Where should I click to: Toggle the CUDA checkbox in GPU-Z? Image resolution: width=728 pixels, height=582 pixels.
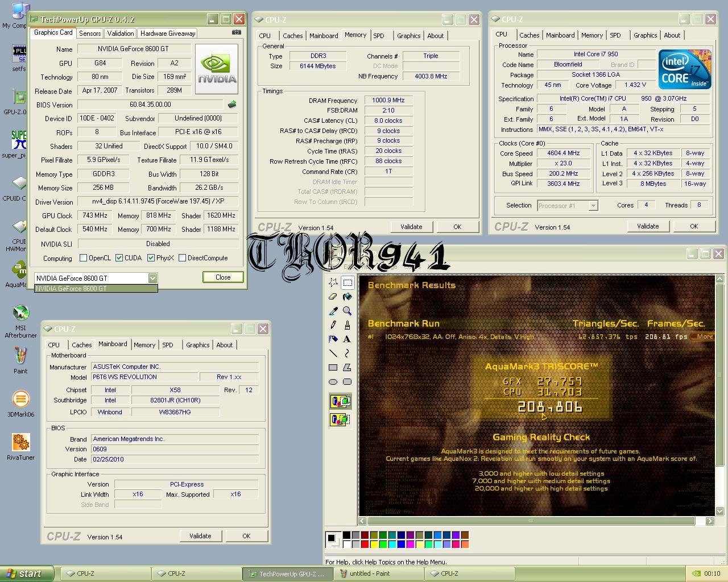click(119, 258)
